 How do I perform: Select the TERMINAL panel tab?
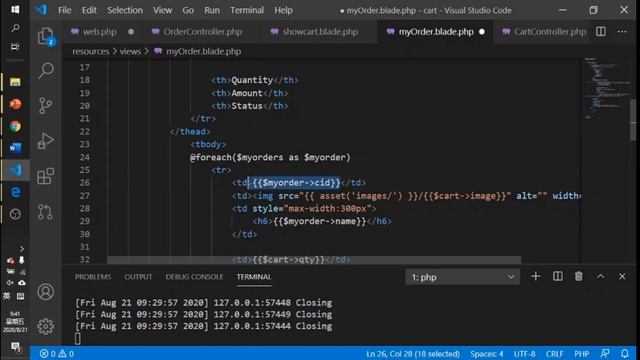click(x=254, y=277)
